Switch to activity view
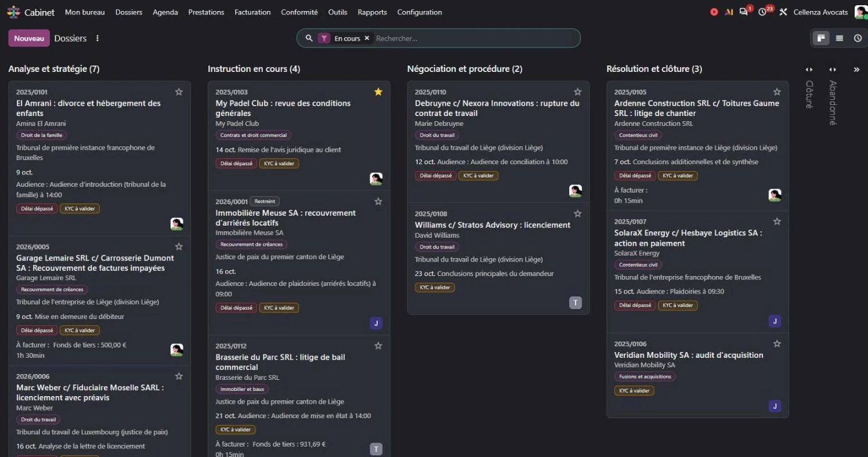 pos(858,38)
